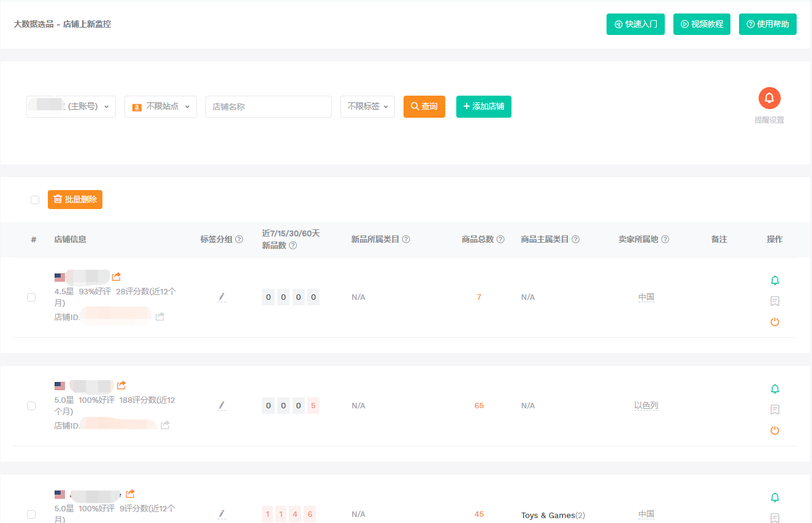Click help icon next to 卖家所属地 header
The image size is (812, 523).
click(x=665, y=240)
